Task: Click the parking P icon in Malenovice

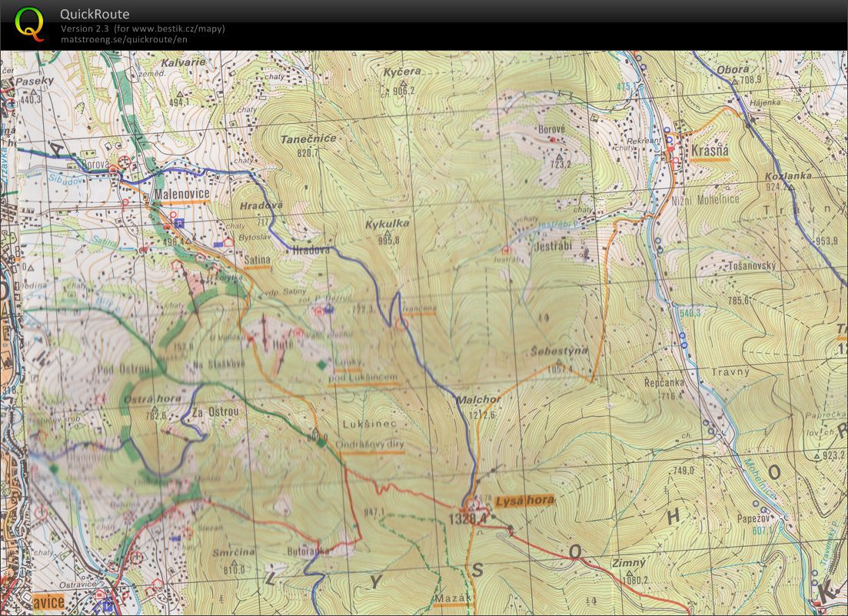Action: point(180,222)
